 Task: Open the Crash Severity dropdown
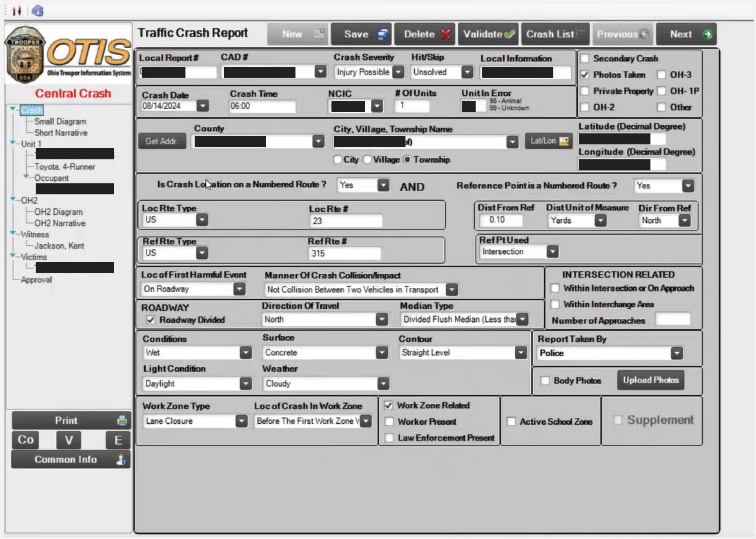[x=398, y=72]
